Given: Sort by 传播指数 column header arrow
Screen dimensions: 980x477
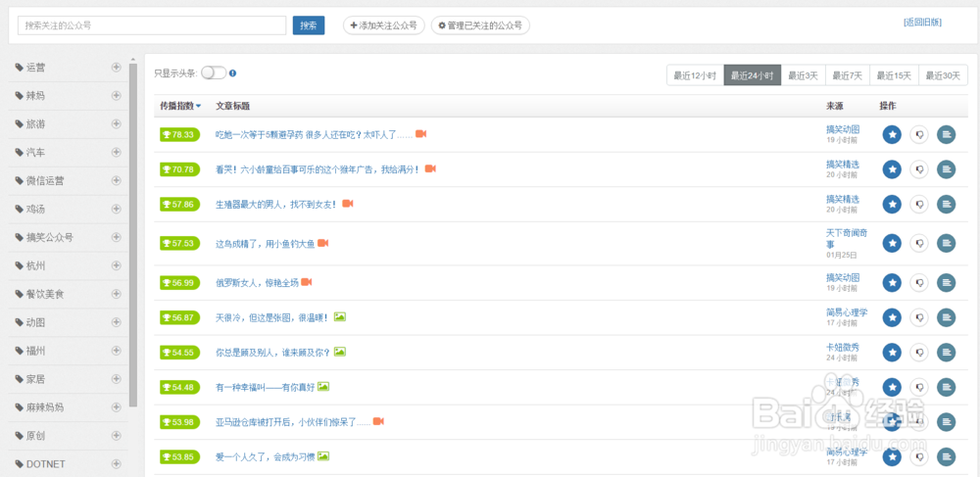Looking at the screenshot, I should tap(198, 106).
